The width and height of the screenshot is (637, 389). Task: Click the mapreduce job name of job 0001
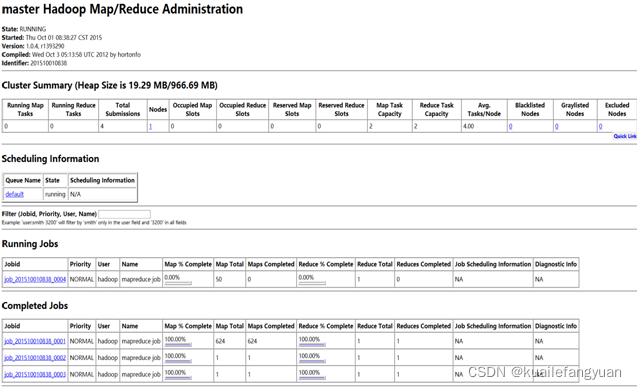click(141, 341)
